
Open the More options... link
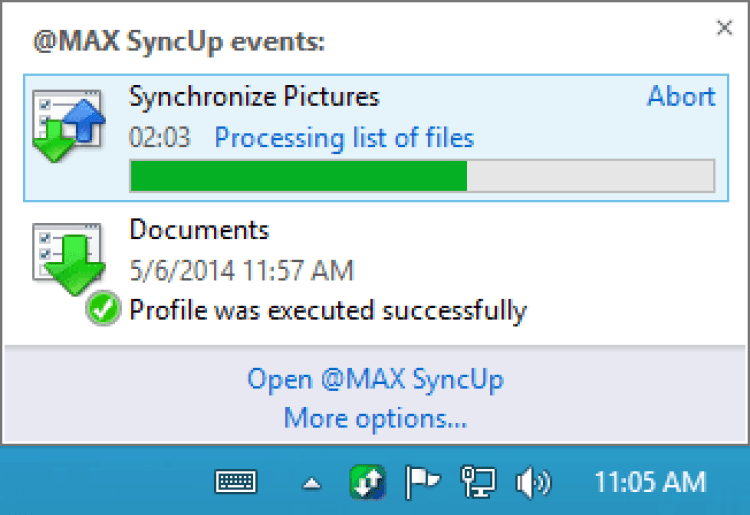[x=375, y=417]
